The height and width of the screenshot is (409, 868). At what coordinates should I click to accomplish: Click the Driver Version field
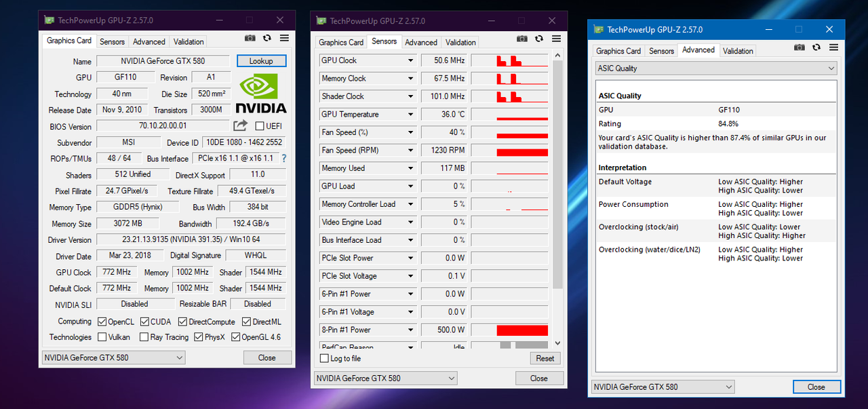coord(191,239)
